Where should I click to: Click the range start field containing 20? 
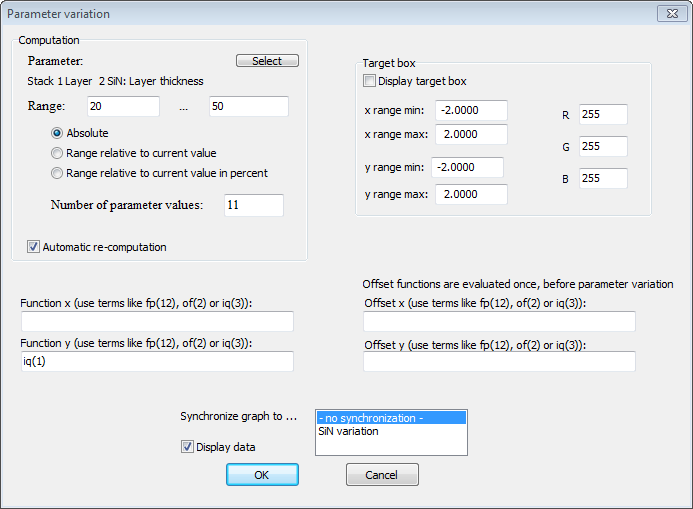pyautogui.click(x=123, y=106)
